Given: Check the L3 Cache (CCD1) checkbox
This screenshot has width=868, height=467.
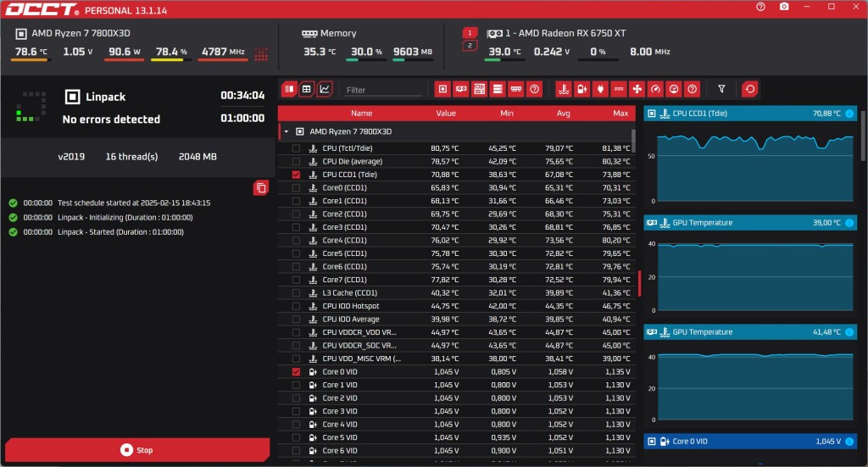Looking at the screenshot, I should coord(296,293).
